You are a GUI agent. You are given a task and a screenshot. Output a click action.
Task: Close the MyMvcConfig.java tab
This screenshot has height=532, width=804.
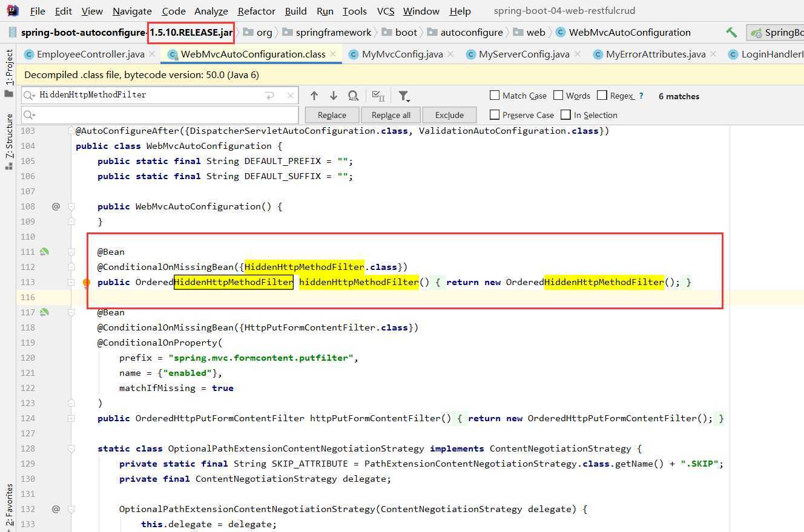(450, 54)
